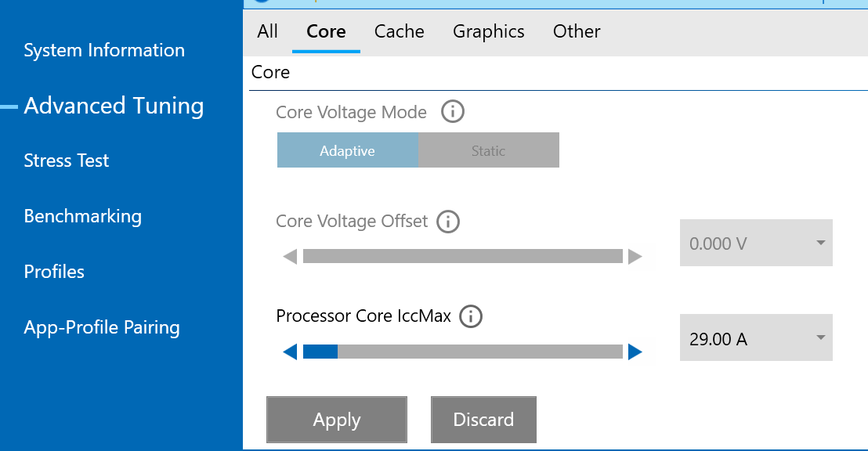Decrease Core Voltage Offset using left arrow

[x=289, y=255]
